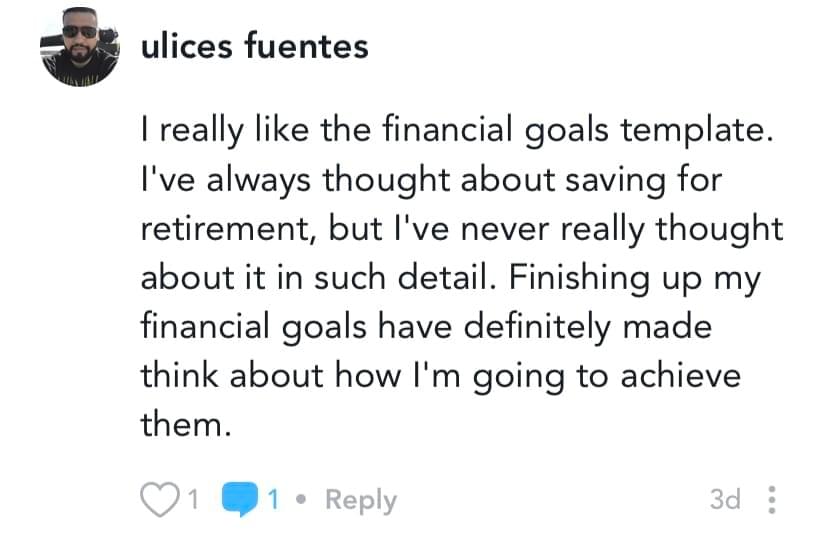Click the comment's first line about template

tap(458, 133)
